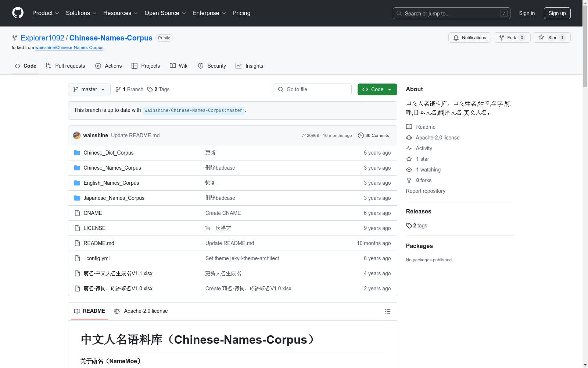Click the scale icon beside Apache-2.0 license sidebar
This screenshot has height=368, width=588.
409,138
